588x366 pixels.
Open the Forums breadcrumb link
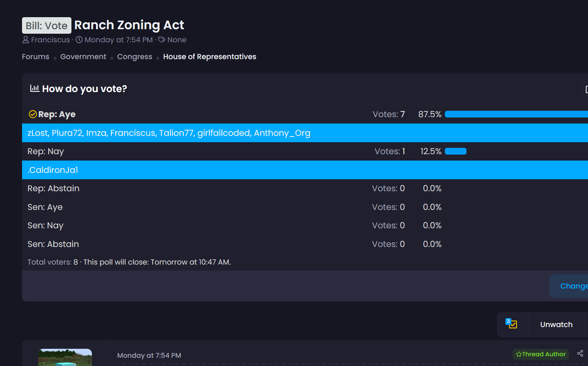36,57
